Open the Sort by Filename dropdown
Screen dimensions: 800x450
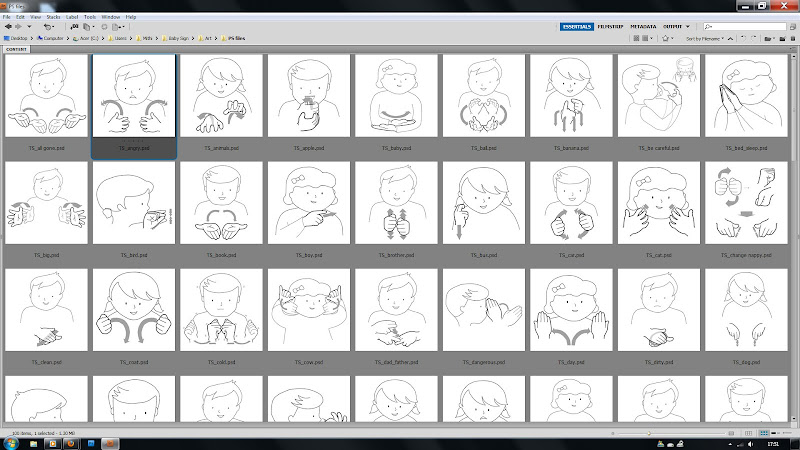[x=705, y=38]
